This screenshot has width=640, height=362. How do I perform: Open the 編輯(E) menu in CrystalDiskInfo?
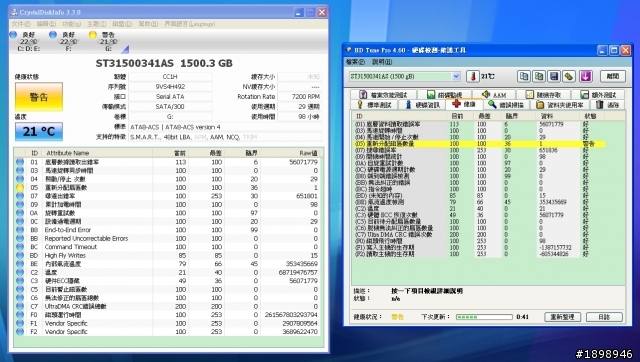46,24
